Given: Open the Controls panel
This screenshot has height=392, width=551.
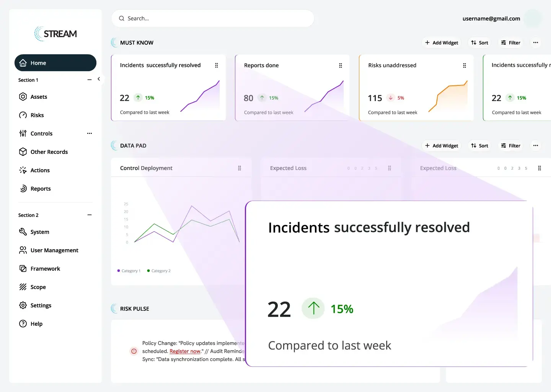Looking at the screenshot, I should click(x=41, y=133).
